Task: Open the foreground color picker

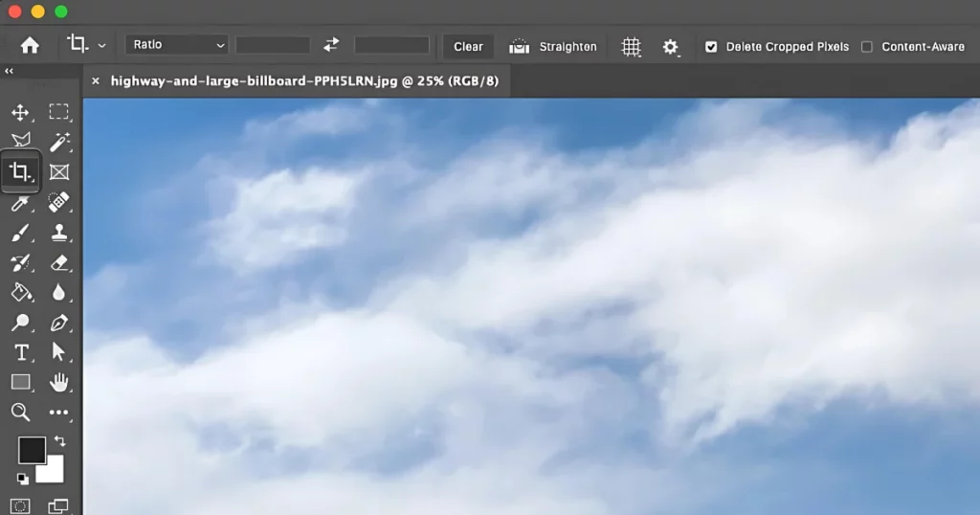Action: click(30, 448)
